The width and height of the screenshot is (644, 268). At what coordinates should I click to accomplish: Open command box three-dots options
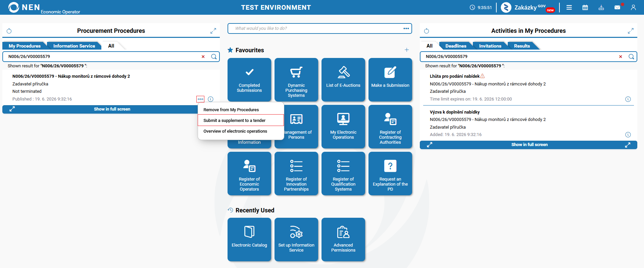406,28
